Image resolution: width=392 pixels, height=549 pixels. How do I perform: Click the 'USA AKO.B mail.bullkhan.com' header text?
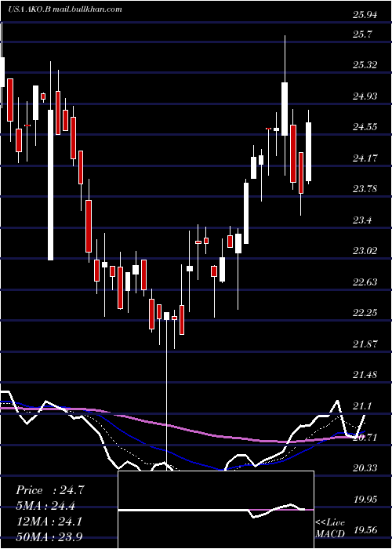tap(65, 9)
